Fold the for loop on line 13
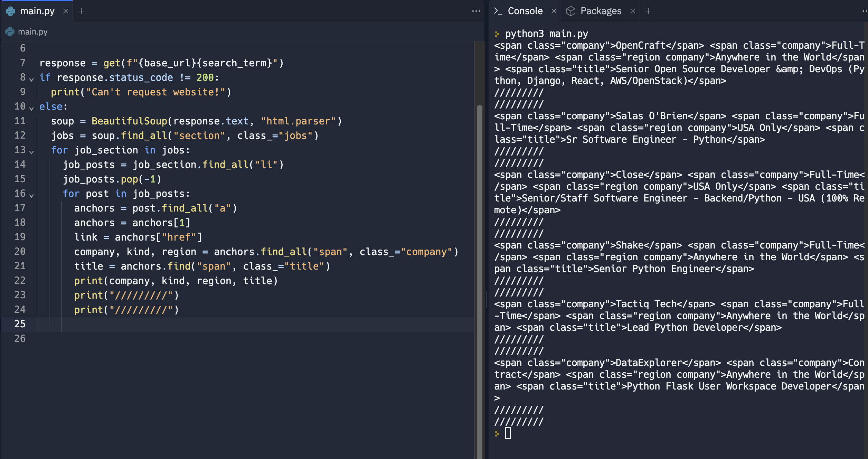The width and height of the screenshot is (868, 459). pos(31,152)
